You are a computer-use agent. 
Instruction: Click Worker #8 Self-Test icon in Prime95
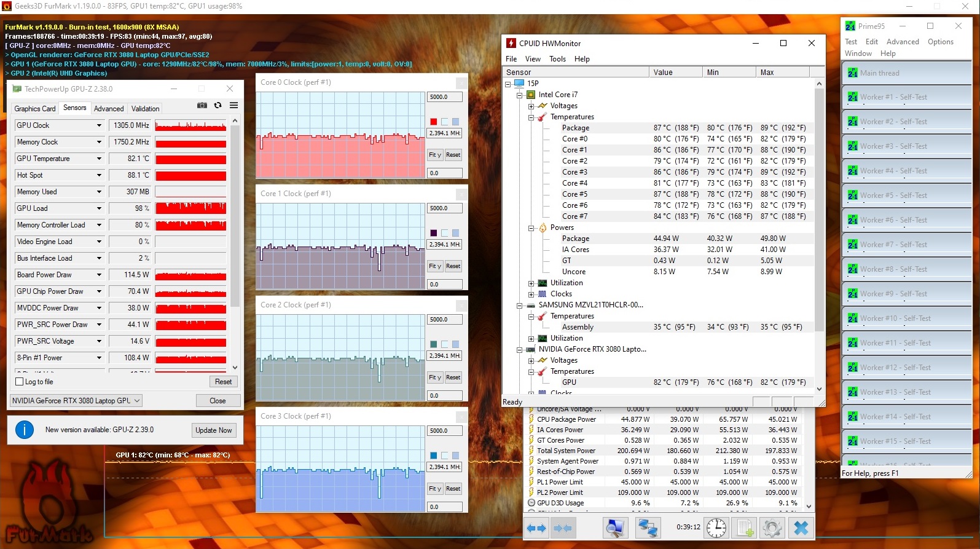pos(853,269)
